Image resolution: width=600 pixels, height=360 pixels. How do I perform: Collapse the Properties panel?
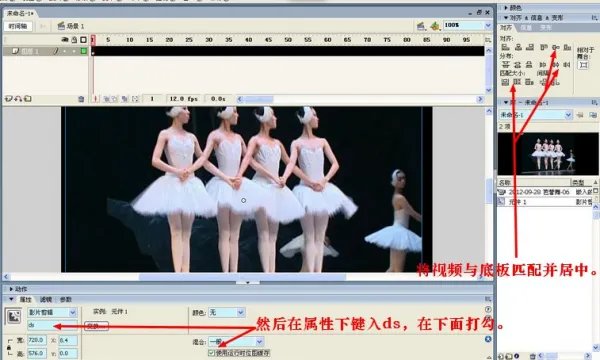pos(11,299)
